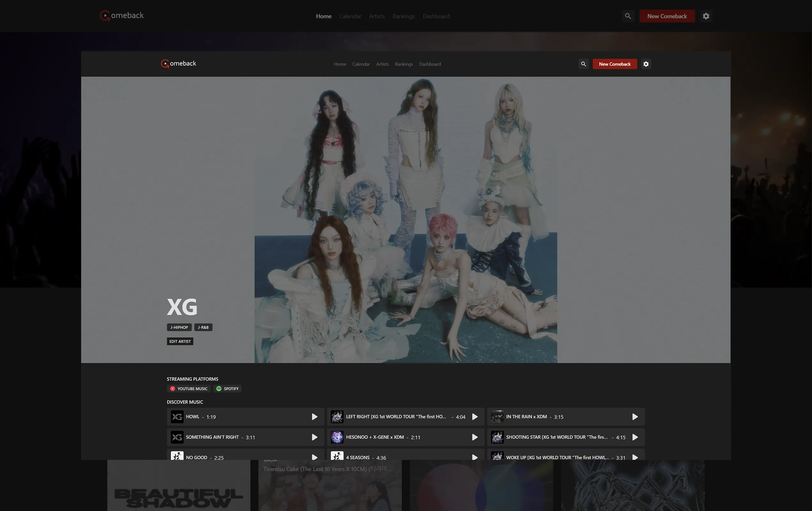The image size is (812, 511).
Task: Open Rankings in the inner navigation
Action: 404,64
